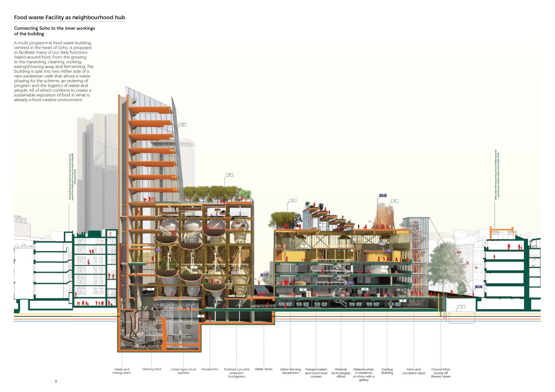Select the 'Existing Builidng' label

(x=387, y=371)
